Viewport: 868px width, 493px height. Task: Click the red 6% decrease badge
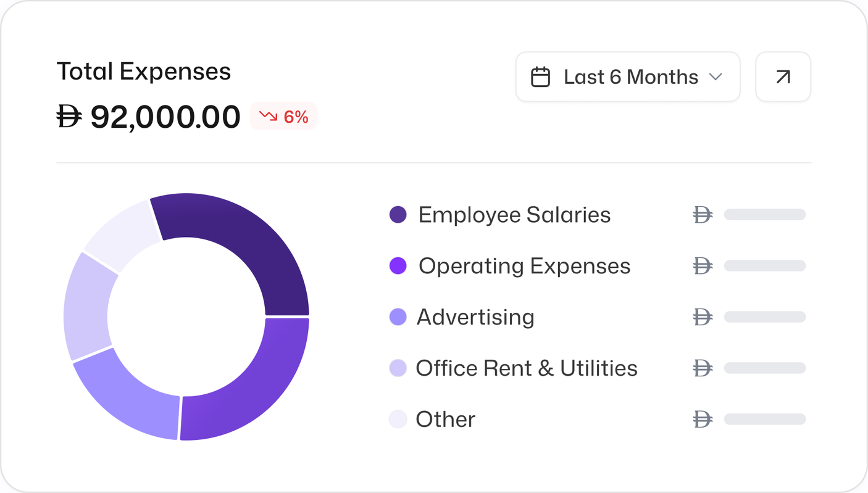tap(283, 116)
